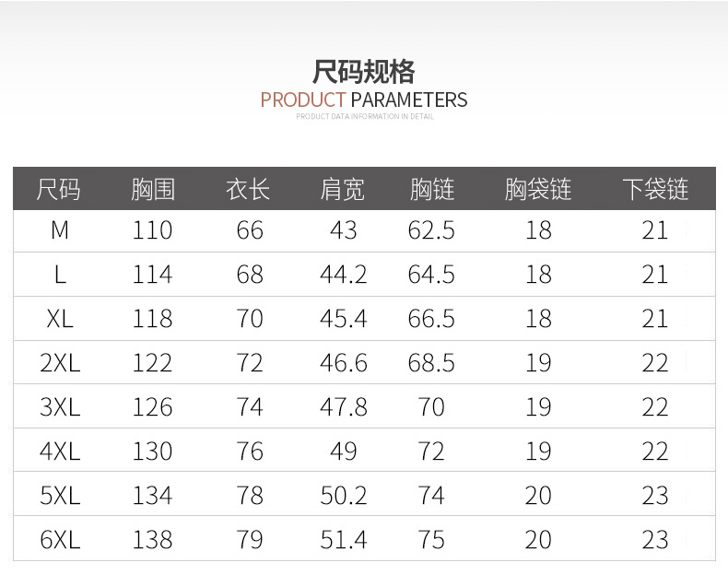Click the 6XL size row label
The image size is (728, 575).
(59, 540)
